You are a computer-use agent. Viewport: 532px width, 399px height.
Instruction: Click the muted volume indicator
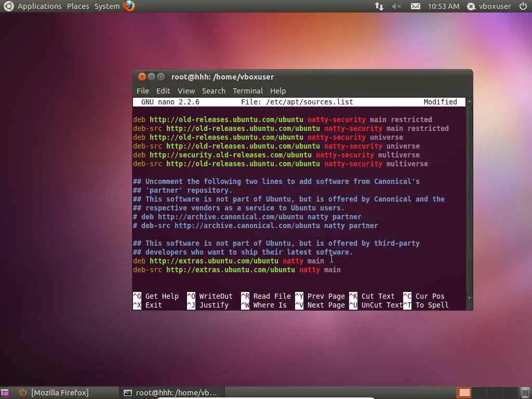click(396, 6)
